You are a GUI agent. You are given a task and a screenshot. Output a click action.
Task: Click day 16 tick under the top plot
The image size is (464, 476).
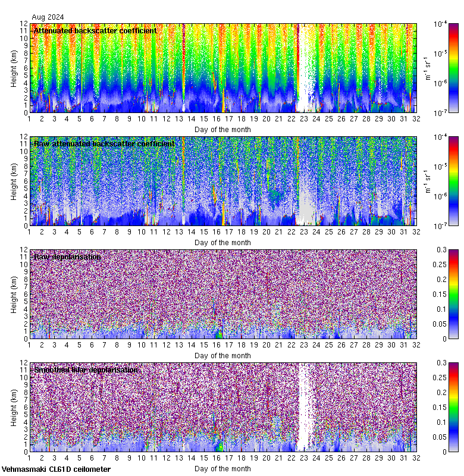[216, 118]
